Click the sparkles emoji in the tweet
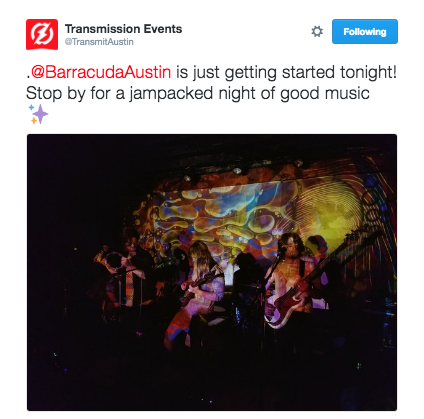The image size is (424, 419). tap(38, 114)
